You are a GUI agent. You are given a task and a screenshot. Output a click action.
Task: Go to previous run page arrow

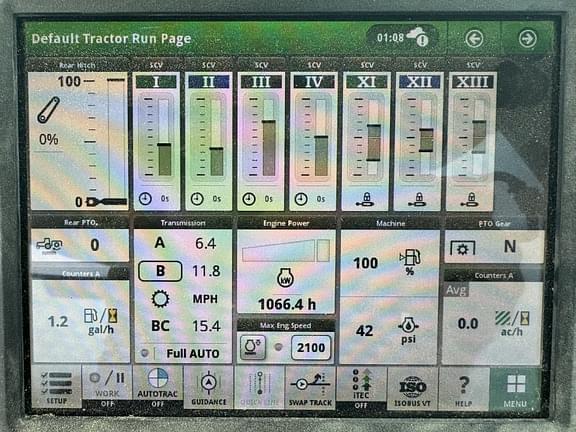click(474, 39)
